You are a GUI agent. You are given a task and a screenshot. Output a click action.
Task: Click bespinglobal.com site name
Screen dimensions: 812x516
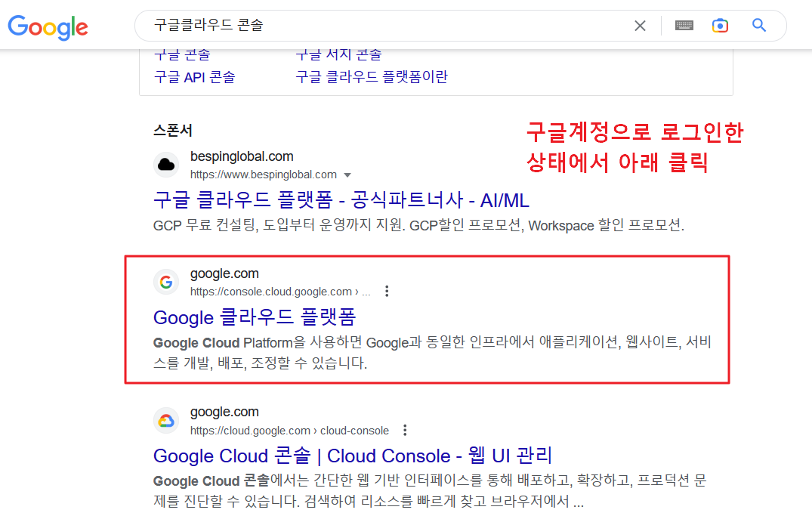242,156
